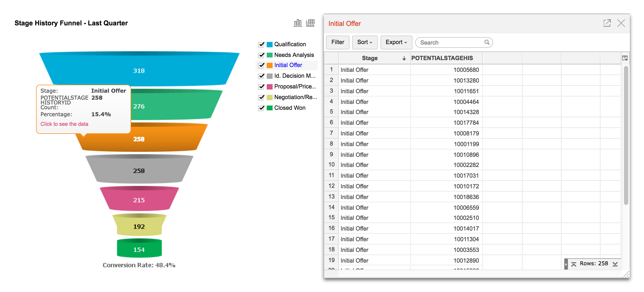Switch to chart view icon

(297, 23)
